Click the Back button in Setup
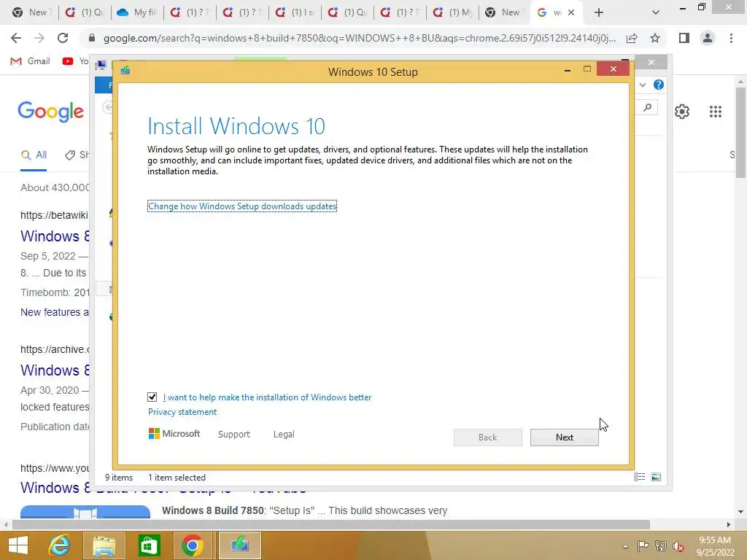The width and height of the screenshot is (747, 560). pos(487,437)
